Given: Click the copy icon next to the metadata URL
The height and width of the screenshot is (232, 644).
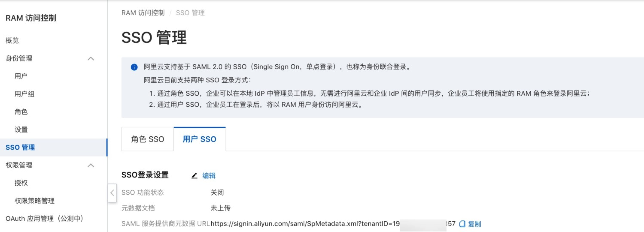Looking at the screenshot, I should (x=463, y=224).
